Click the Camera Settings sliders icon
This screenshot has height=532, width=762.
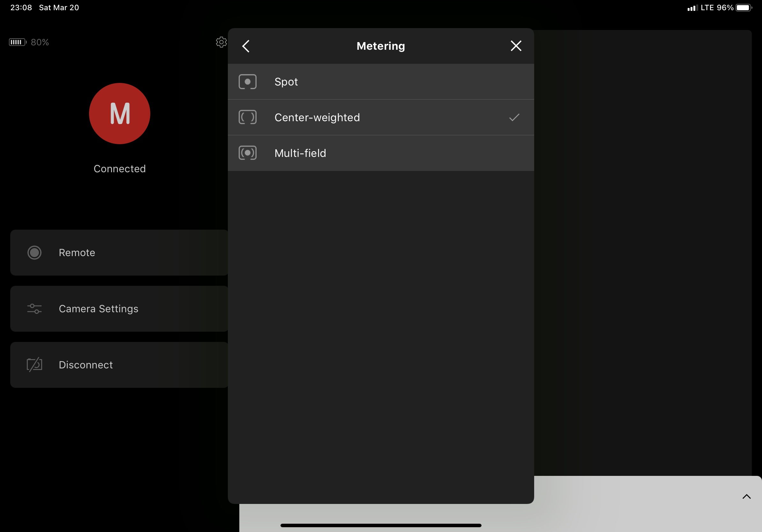pos(34,308)
